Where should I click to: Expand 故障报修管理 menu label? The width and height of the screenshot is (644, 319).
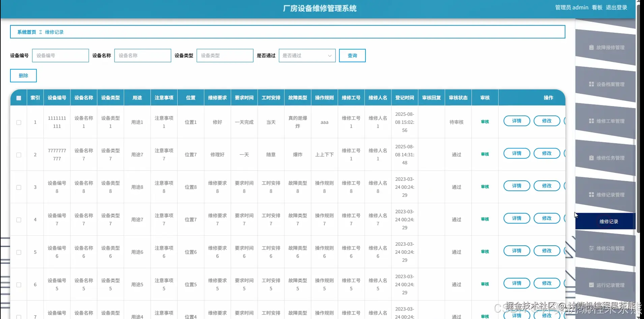(x=610, y=48)
